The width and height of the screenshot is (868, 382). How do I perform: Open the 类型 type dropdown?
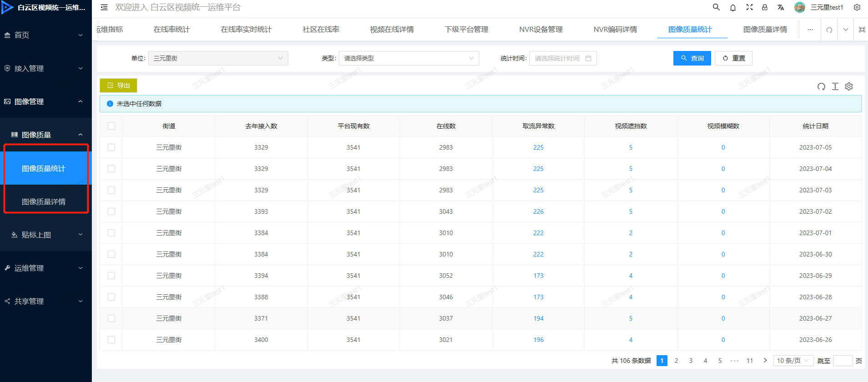409,58
